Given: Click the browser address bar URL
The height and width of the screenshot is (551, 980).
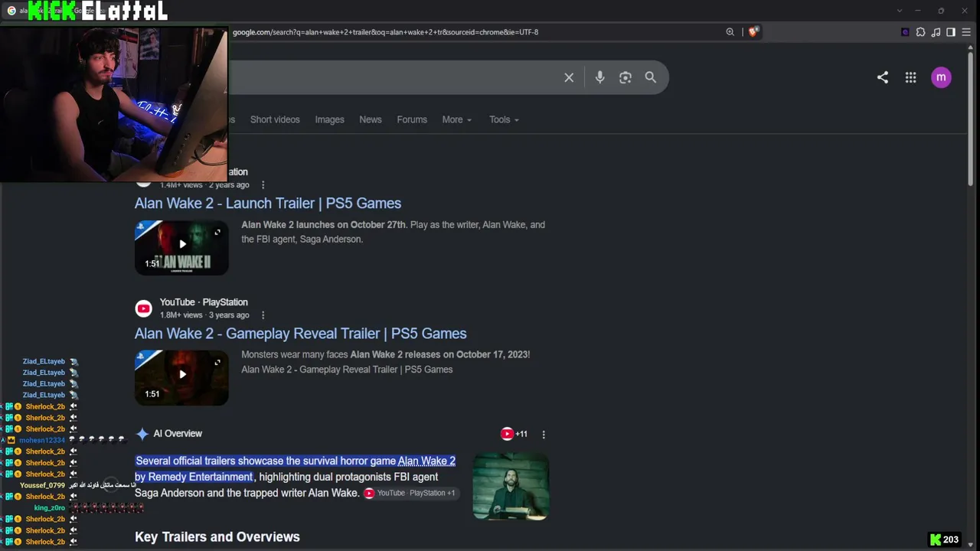Looking at the screenshot, I should click(385, 32).
